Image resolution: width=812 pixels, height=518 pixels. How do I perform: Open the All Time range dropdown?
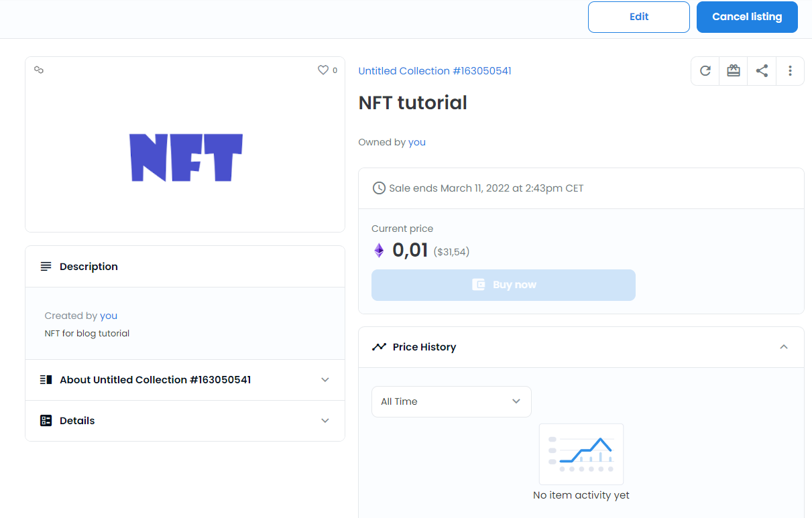coord(451,401)
